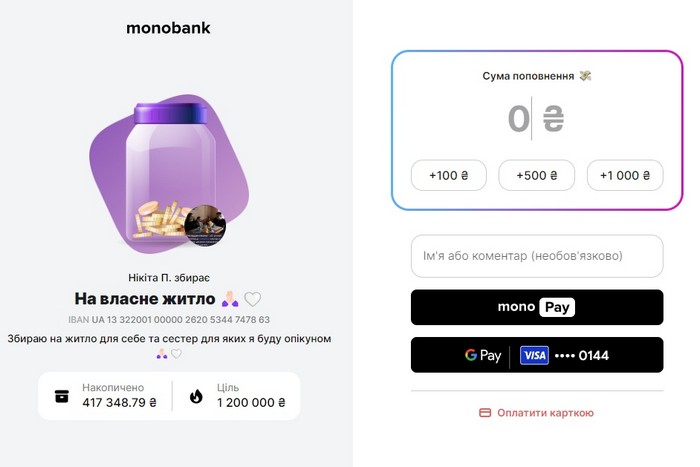Click the name or comment input field
The height and width of the screenshot is (467, 700).
[537, 256]
